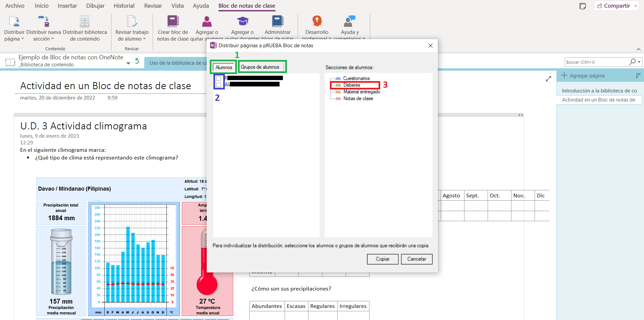Viewport: 644px width, 320px height.
Task: Open "Agregar o quitar alumnos" tool
Action: click(207, 22)
